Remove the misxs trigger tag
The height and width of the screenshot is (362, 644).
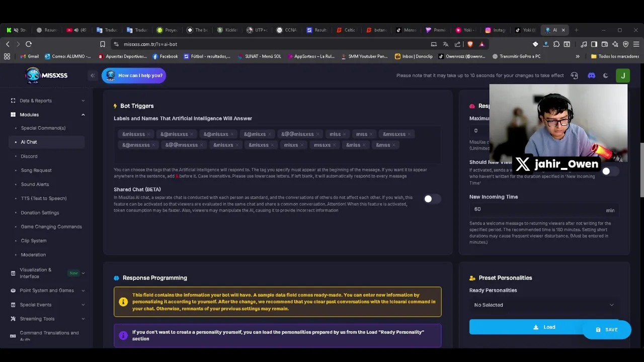click(x=302, y=145)
